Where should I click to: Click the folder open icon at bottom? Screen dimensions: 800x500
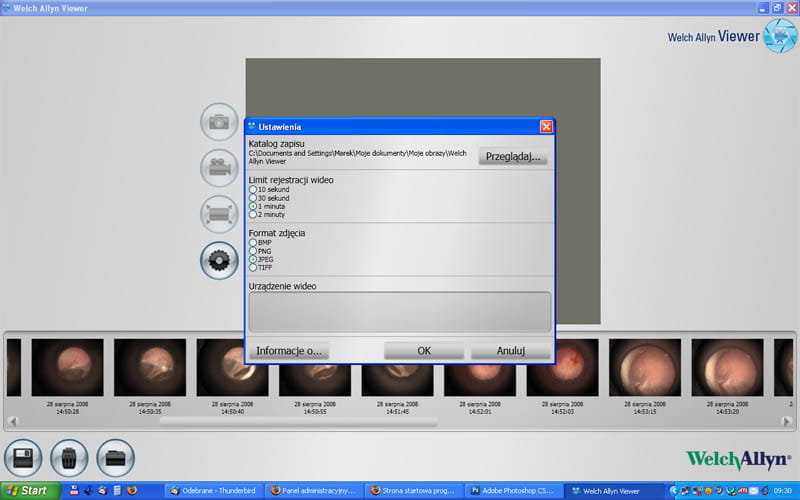point(115,458)
